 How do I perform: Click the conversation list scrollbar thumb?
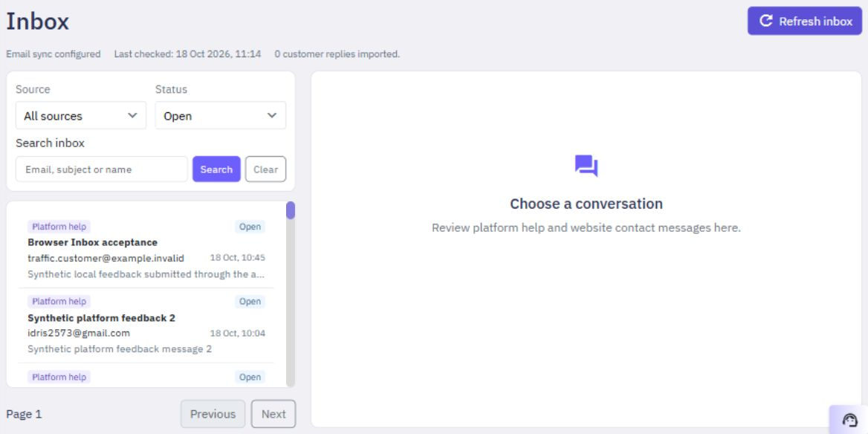(291, 210)
